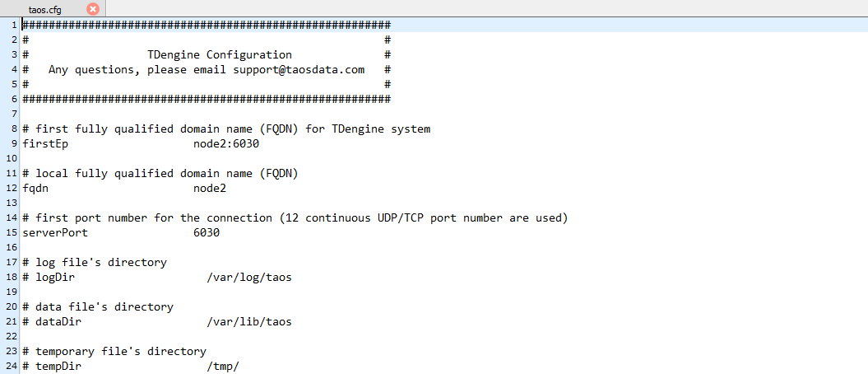Click on the /var/log/taos path
868x374 pixels.
[249, 278]
